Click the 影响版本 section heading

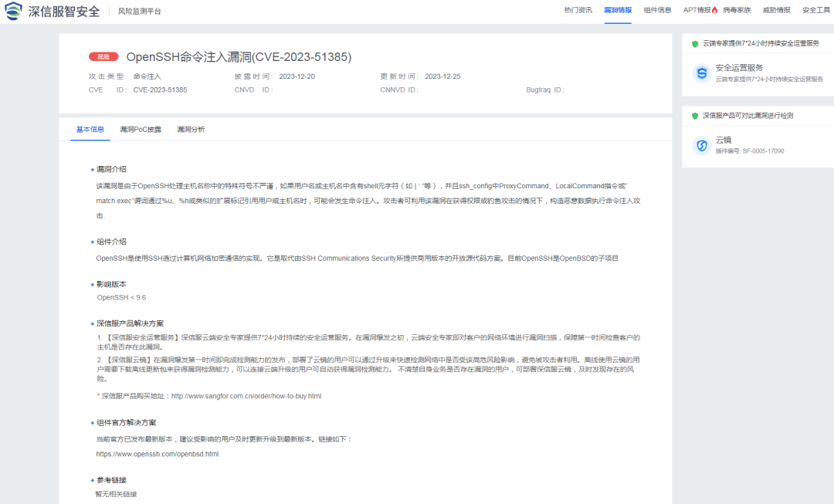point(111,285)
